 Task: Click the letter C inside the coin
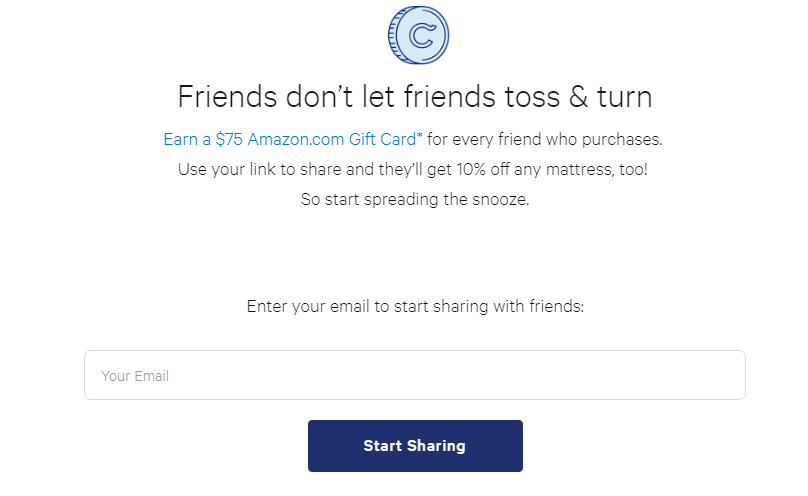422,36
